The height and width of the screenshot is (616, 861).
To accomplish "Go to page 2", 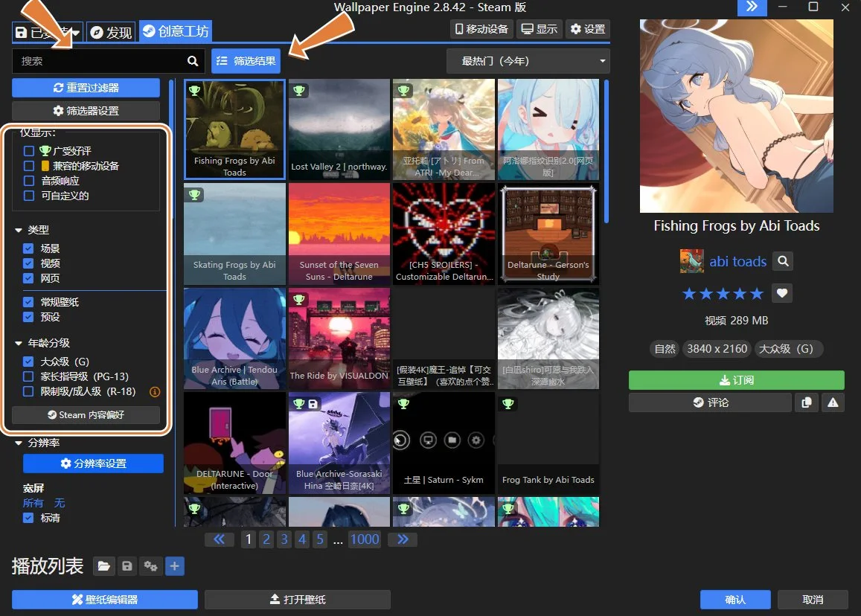I will click(266, 539).
